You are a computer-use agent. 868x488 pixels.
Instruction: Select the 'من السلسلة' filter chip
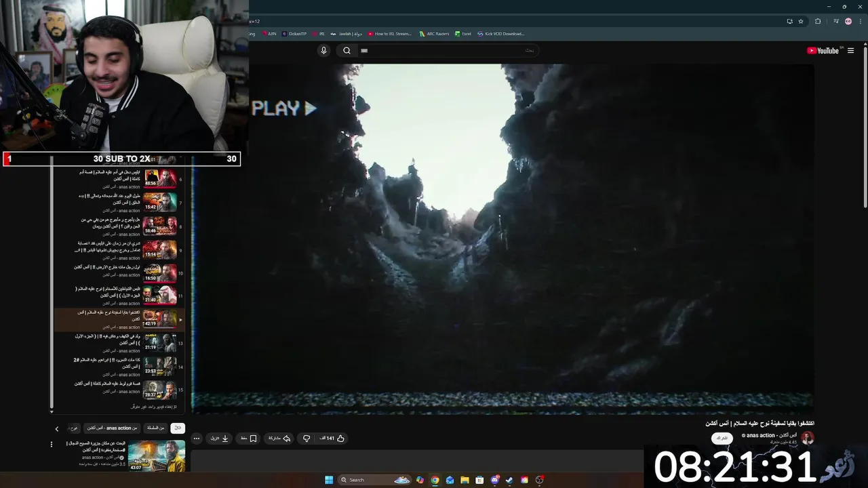[x=156, y=428]
